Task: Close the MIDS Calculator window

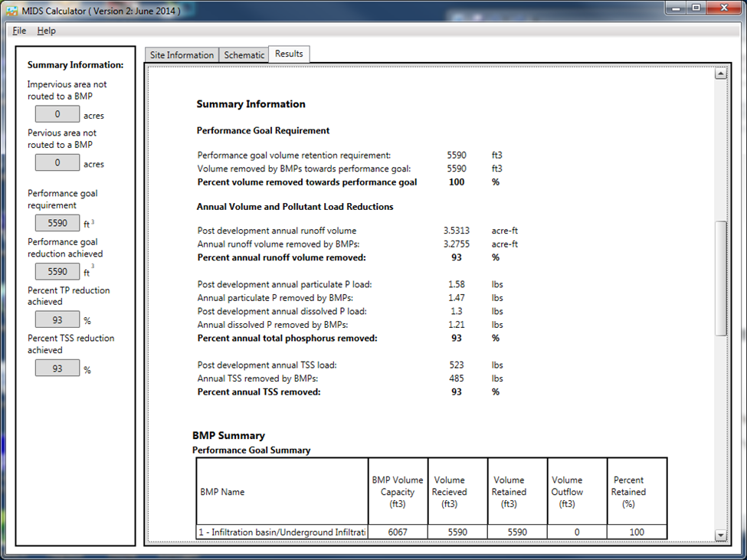Action: coord(724,8)
